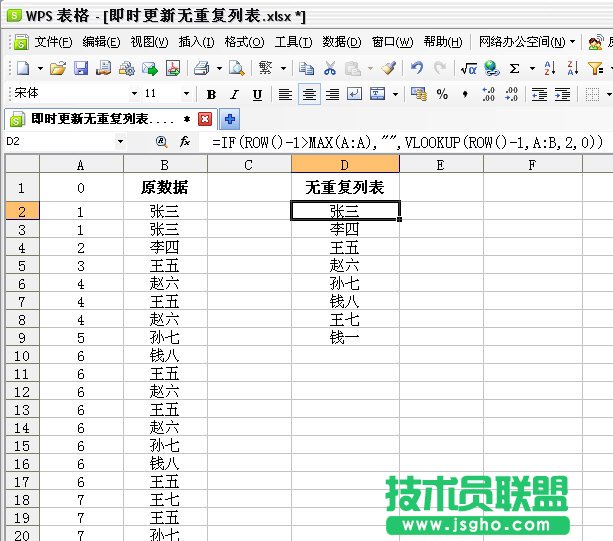
Task: Expand the Print dropdown arrow
Action: pos(219,69)
